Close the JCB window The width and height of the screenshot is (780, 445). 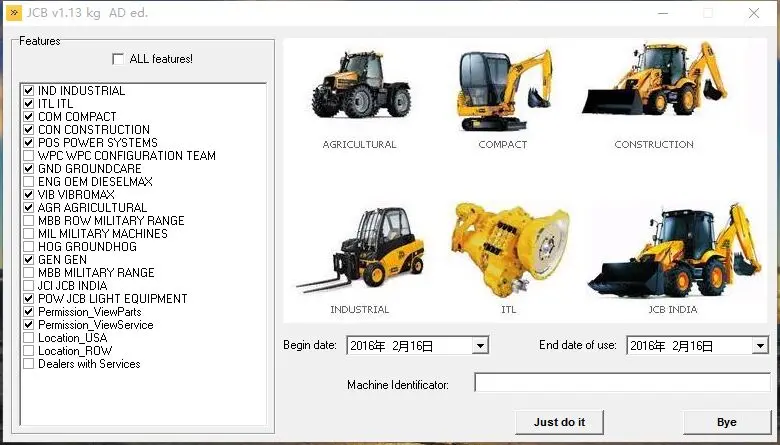[754, 13]
